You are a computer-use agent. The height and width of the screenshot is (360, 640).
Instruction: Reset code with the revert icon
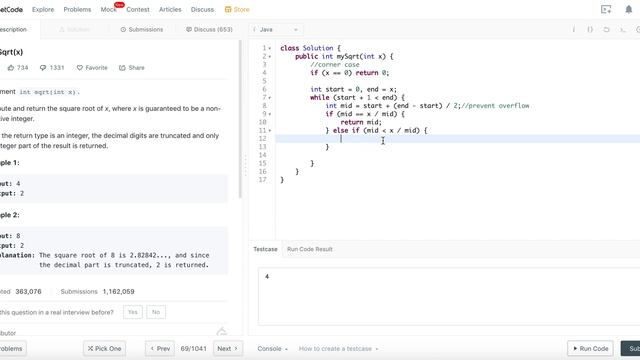click(606, 29)
